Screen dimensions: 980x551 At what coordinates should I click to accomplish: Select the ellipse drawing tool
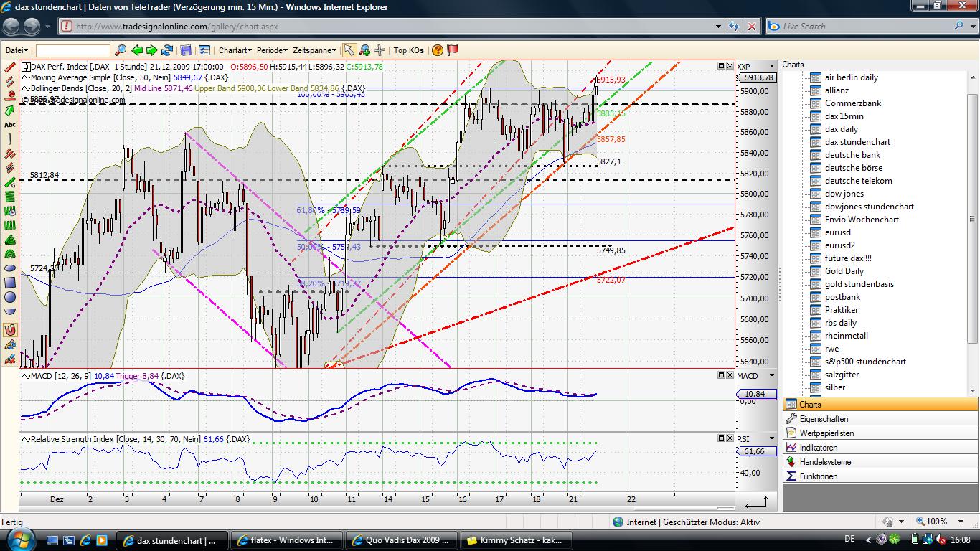(x=10, y=268)
